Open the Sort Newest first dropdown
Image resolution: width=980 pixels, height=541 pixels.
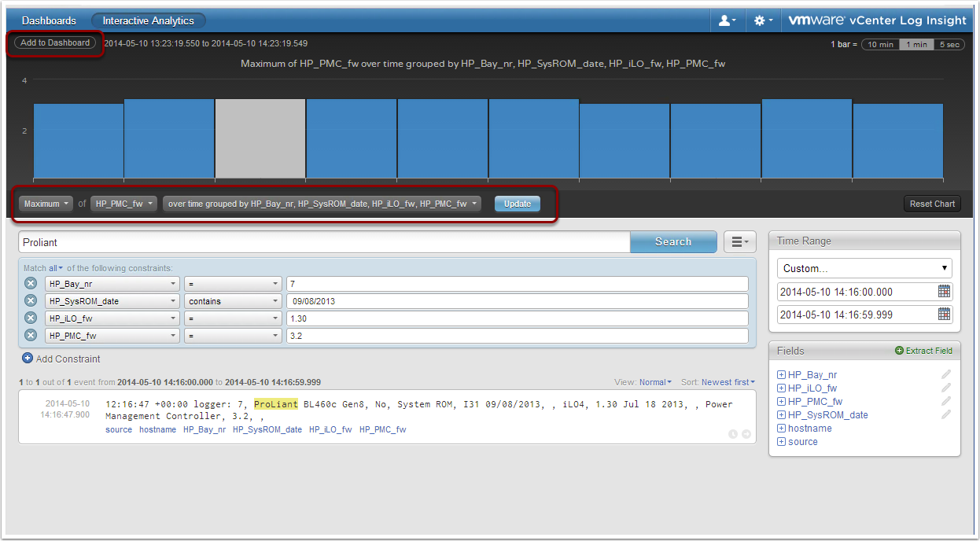click(x=728, y=382)
